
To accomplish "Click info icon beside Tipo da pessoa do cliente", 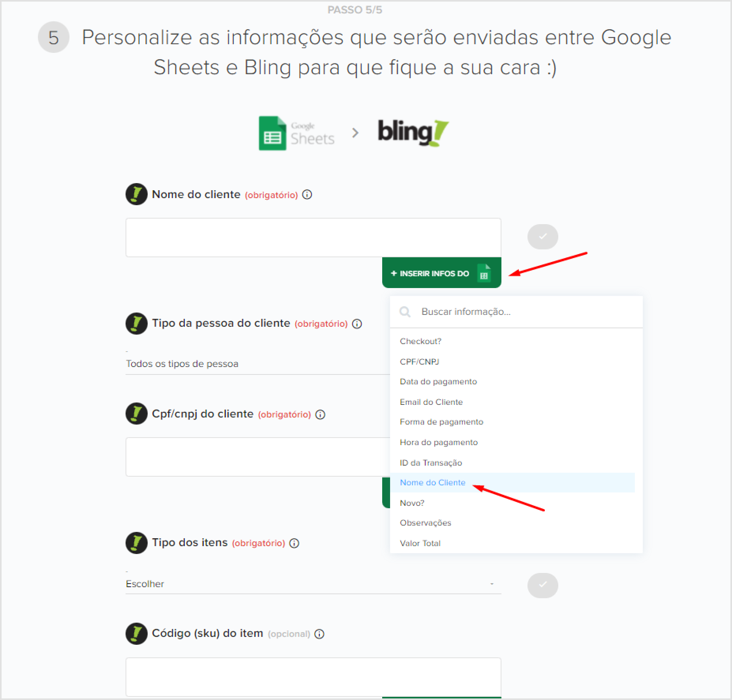I will (x=357, y=324).
